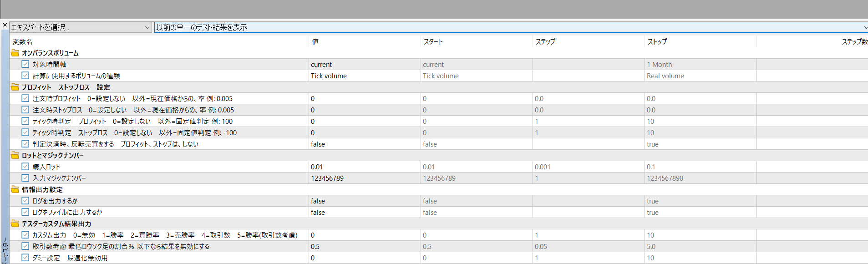Click the 変数名 column header
The image size is (868, 264).
[x=159, y=41]
